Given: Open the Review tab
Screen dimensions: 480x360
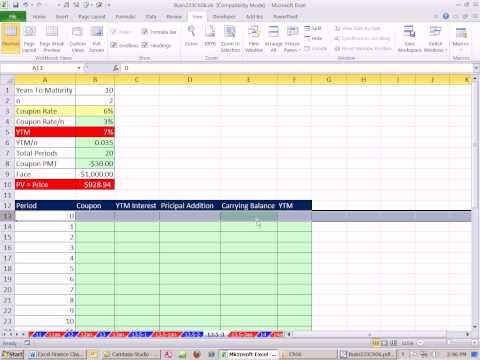Looking at the screenshot, I should (x=174, y=16).
